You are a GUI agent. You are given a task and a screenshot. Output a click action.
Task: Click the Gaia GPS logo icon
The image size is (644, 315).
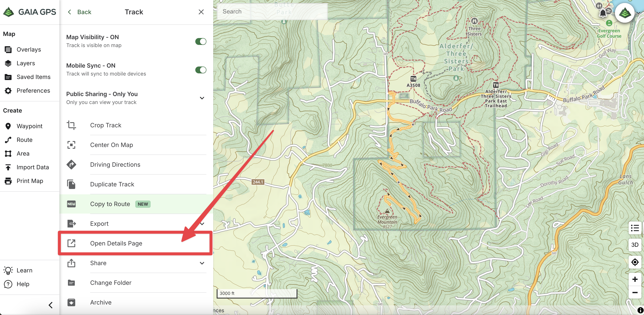tap(9, 12)
